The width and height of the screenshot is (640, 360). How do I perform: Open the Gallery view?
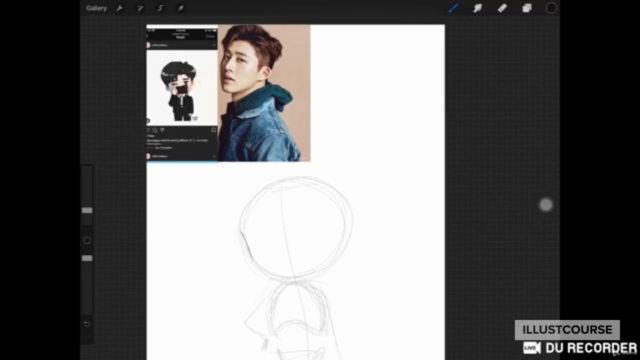(96, 8)
